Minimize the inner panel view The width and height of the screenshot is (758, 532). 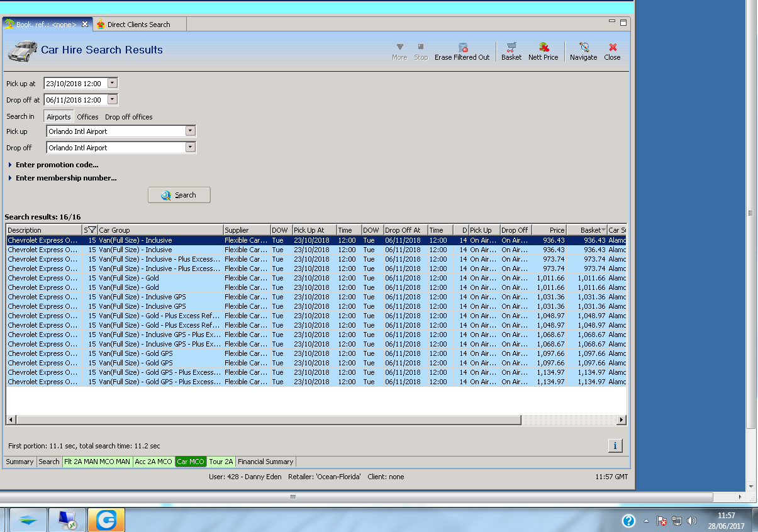click(x=612, y=21)
